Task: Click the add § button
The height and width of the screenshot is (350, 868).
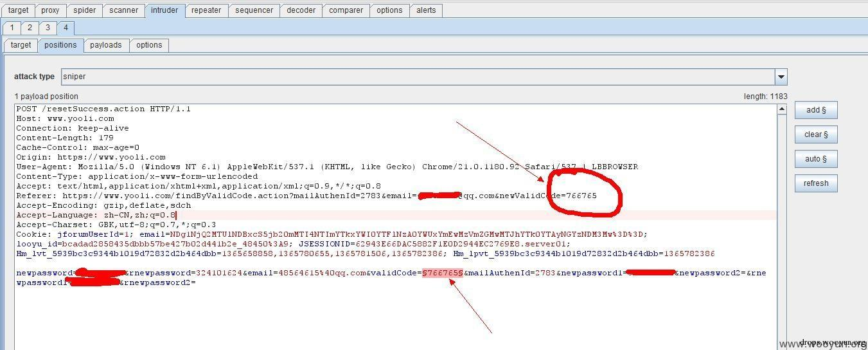Action: [x=815, y=110]
